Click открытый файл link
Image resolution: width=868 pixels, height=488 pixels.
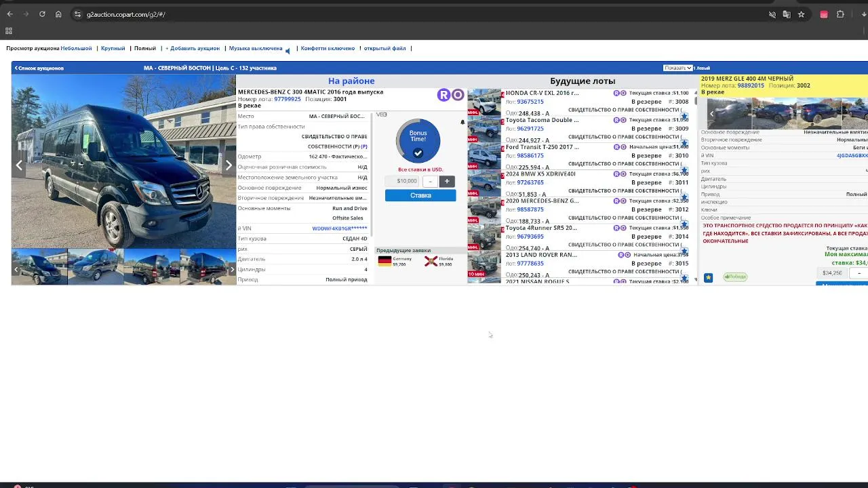click(384, 48)
